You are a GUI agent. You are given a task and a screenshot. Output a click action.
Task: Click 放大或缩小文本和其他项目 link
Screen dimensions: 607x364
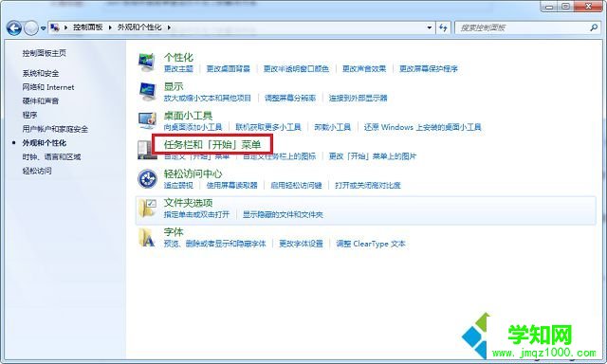pyautogui.click(x=208, y=98)
